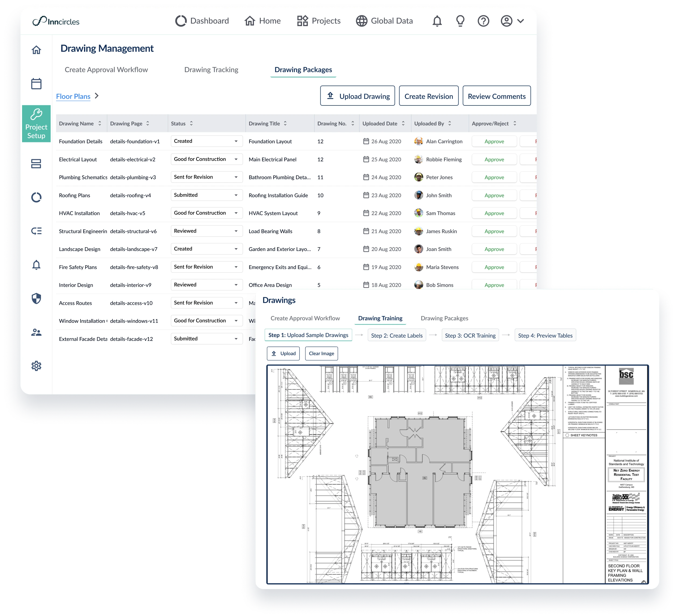Open the help question mark icon
Screen dimensions: 675x616
(483, 21)
